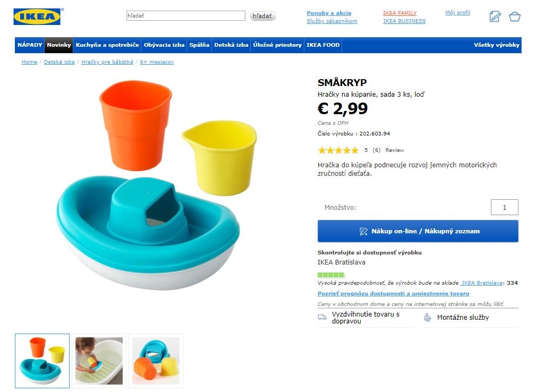Open availability forecast link Pozrieť prognózu
Image resolution: width=544 pixels, height=392 pixels.
[x=393, y=294]
